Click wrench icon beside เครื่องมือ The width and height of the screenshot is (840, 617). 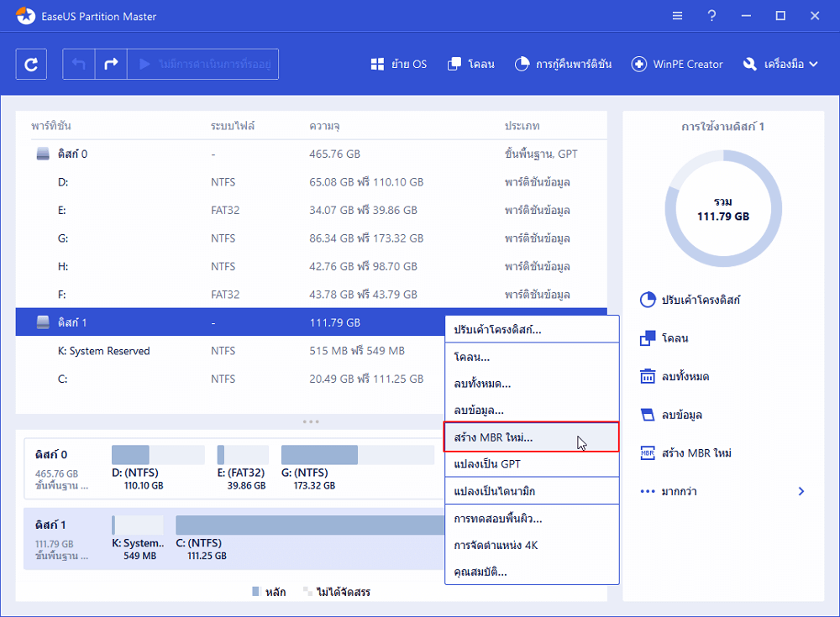click(749, 65)
